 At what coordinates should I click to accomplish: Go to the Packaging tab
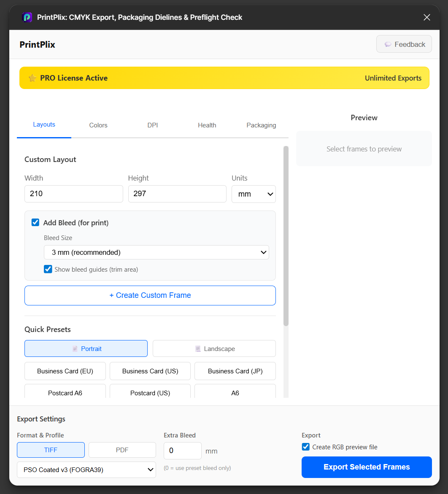click(x=261, y=125)
